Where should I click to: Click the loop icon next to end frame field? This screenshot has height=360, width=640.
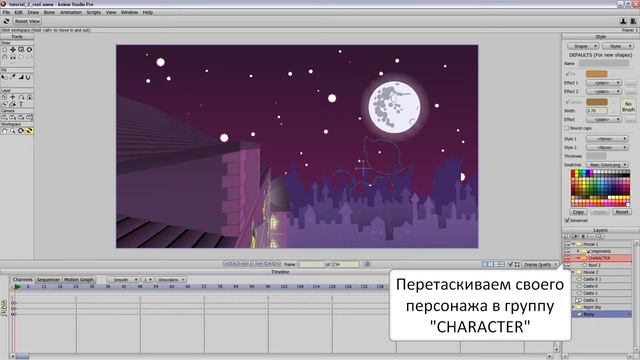(x=367, y=264)
